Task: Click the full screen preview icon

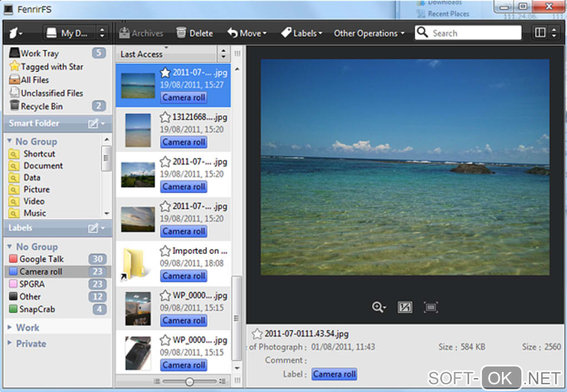Action: coord(431,308)
